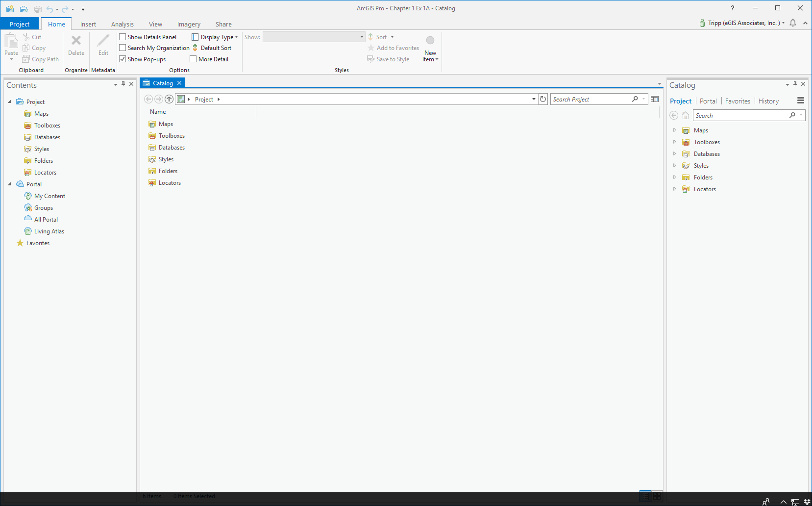
Task: Click the catalog view back arrow
Action: tap(148, 99)
